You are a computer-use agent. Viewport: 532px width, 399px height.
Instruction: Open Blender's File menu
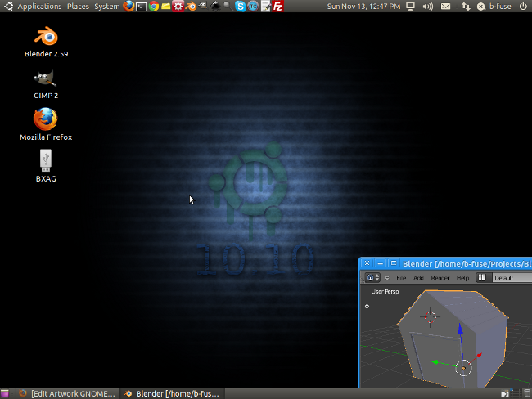pos(401,278)
